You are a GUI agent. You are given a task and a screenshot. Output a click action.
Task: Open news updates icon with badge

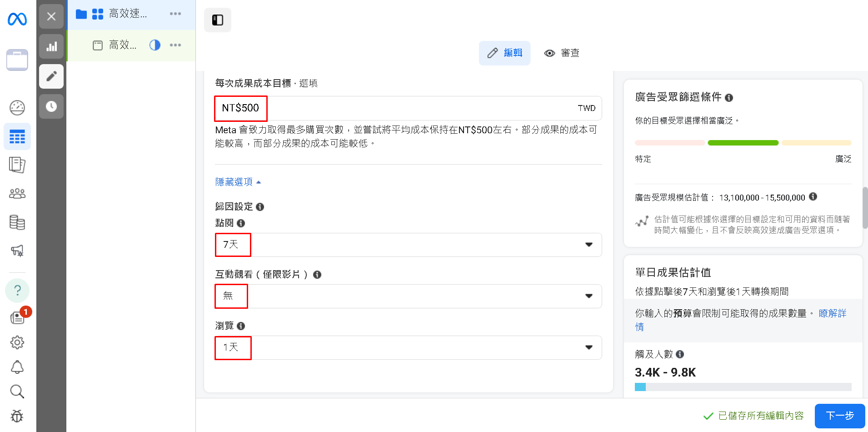point(18,317)
